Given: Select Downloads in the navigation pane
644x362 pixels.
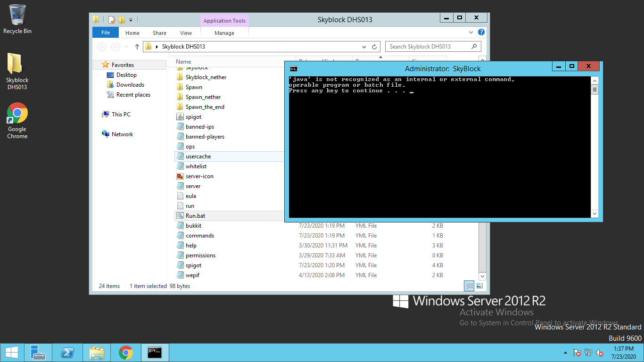Looking at the screenshot, I should pos(130,85).
